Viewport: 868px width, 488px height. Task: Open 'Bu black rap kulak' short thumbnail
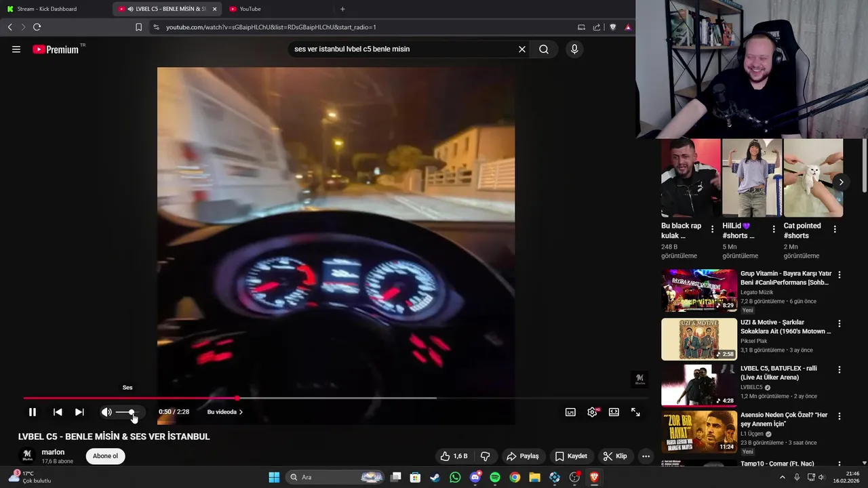click(690, 178)
